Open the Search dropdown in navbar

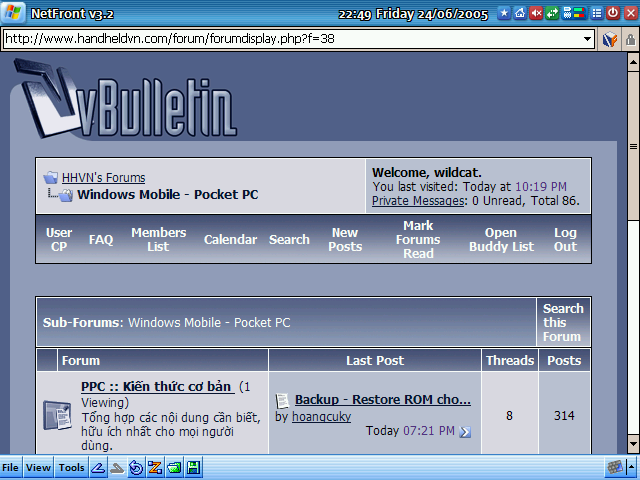(x=289, y=239)
